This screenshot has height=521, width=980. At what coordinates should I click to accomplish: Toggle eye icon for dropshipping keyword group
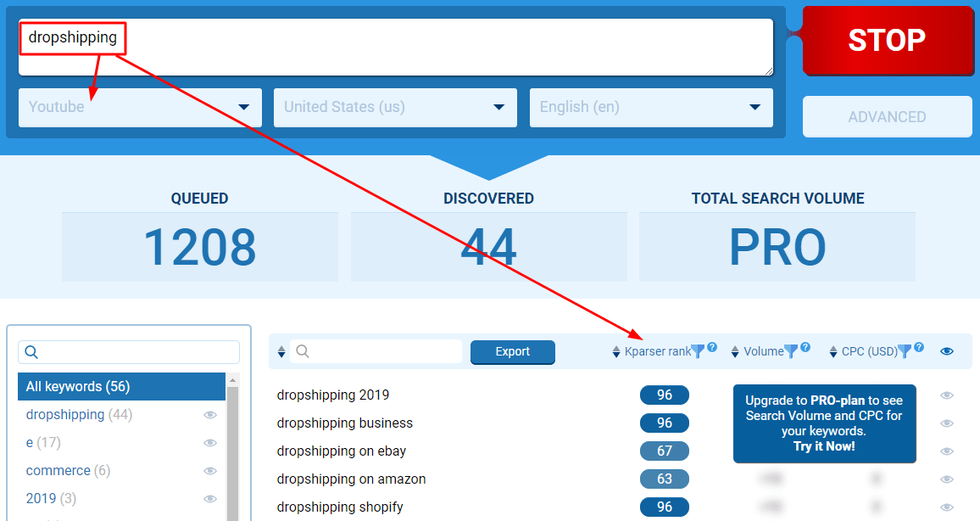(210, 415)
